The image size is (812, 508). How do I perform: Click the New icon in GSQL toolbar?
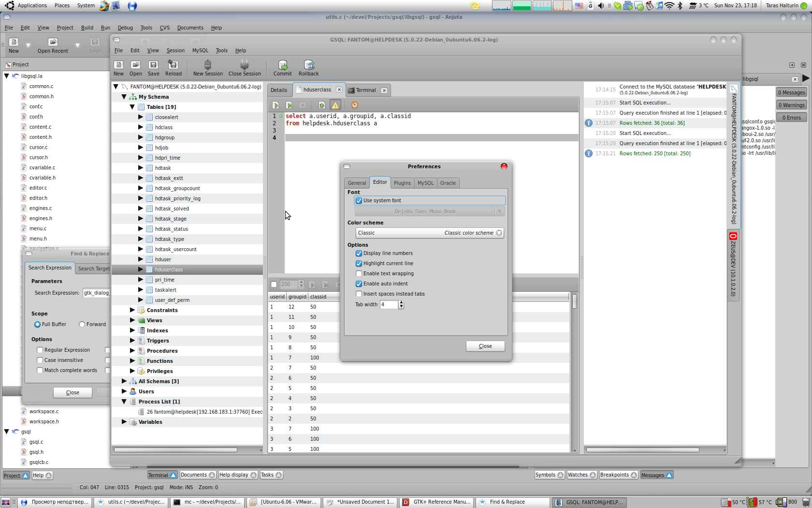tap(118, 65)
